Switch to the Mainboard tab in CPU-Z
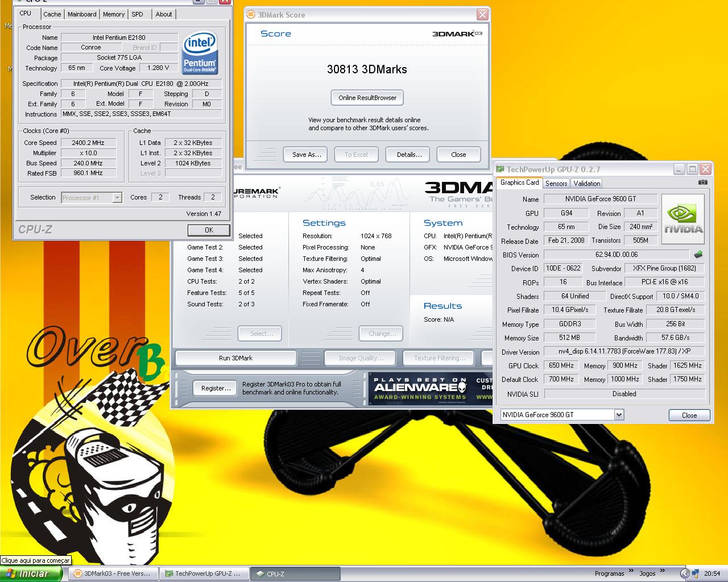 tap(82, 14)
